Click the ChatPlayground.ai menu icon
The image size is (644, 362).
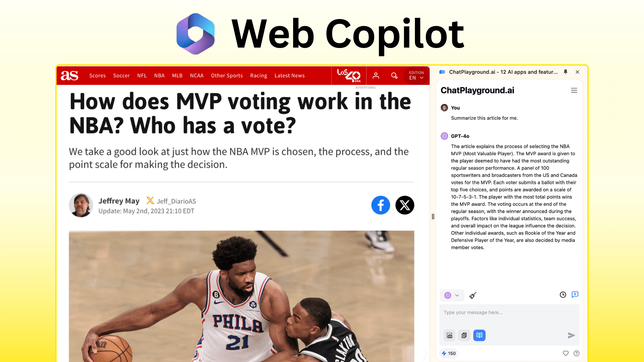pyautogui.click(x=574, y=90)
